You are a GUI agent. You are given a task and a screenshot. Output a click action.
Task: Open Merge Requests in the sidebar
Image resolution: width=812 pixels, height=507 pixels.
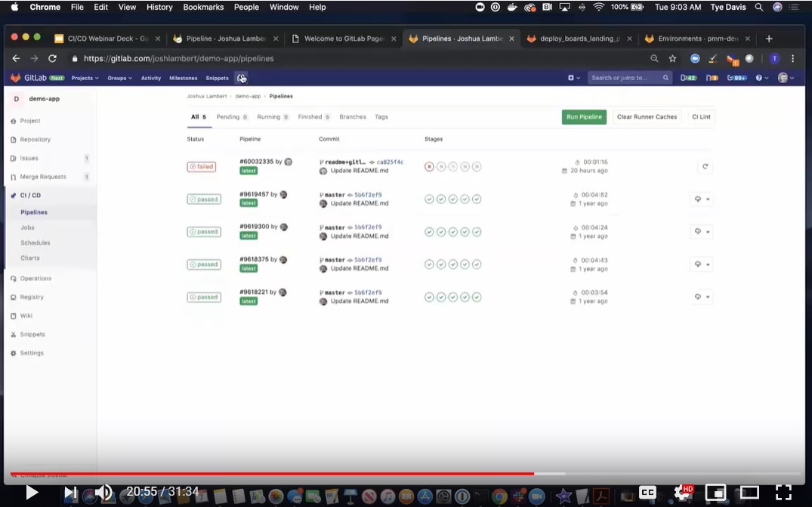point(43,177)
